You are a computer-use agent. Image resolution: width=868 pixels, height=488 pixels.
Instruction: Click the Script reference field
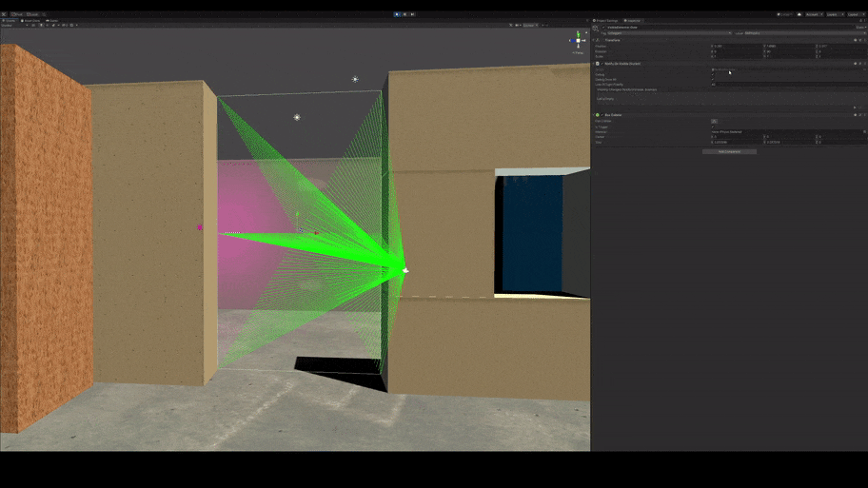click(x=789, y=69)
